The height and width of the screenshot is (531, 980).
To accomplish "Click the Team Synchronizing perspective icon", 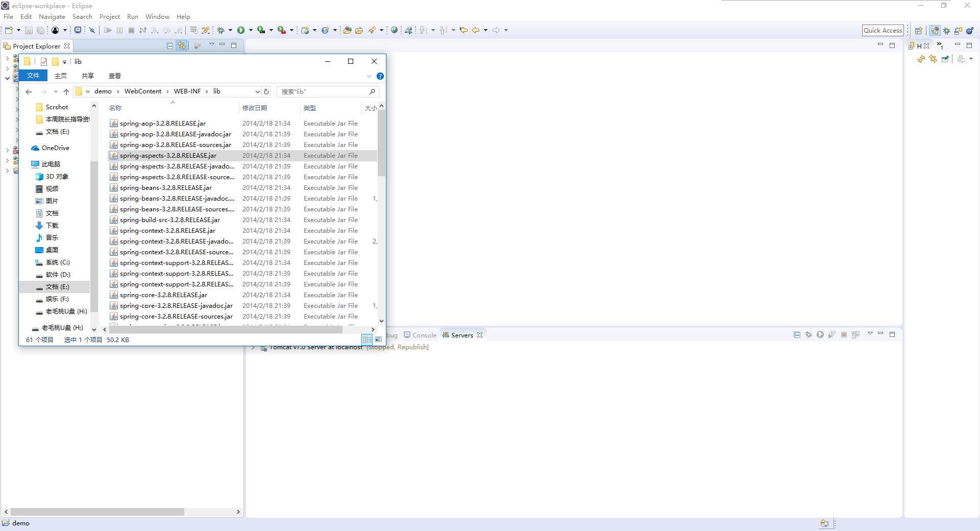I will pyautogui.click(x=959, y=31).
